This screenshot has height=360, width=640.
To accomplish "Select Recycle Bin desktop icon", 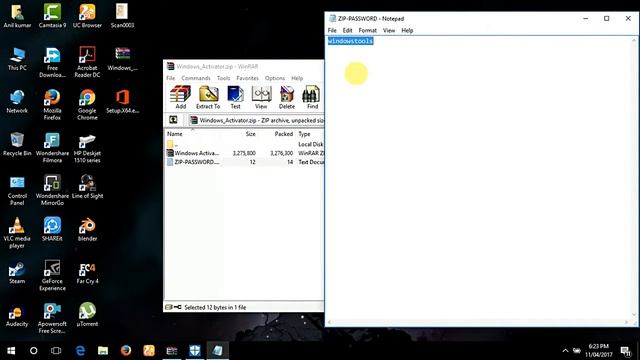I will click(17, 144).
